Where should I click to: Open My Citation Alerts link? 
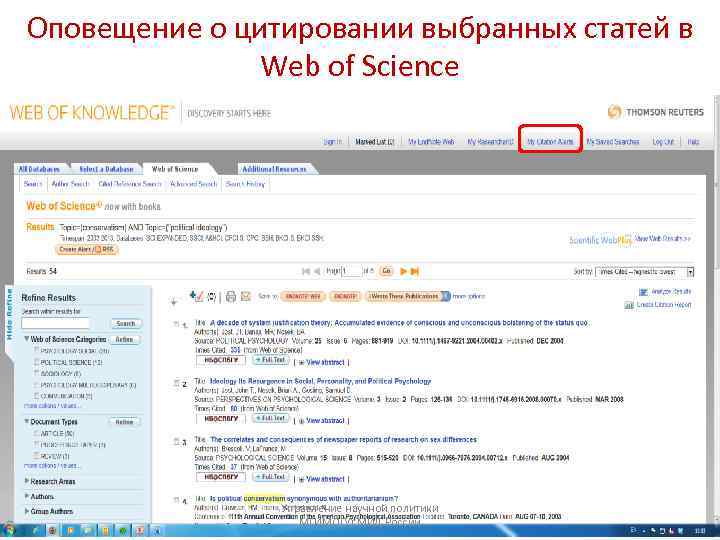click(x=550, y=141)
